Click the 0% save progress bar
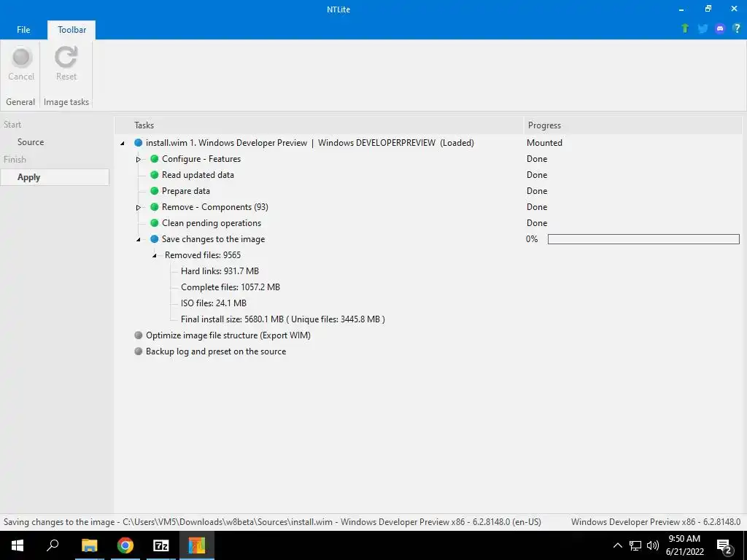 tap(643, 239)
